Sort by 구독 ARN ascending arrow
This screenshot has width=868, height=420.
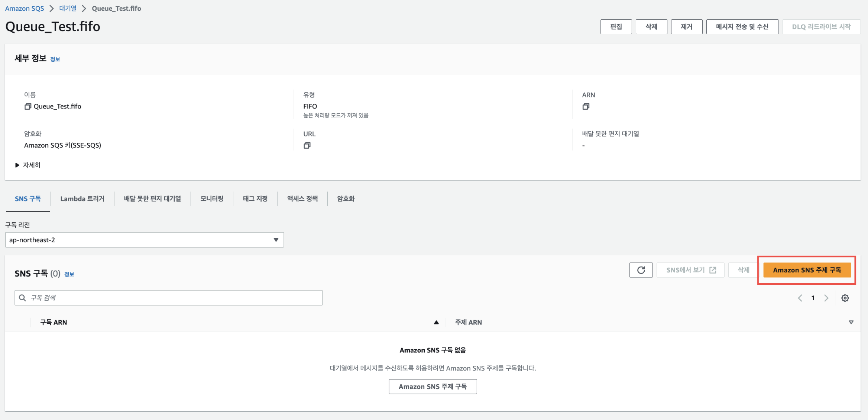point(436,322)
